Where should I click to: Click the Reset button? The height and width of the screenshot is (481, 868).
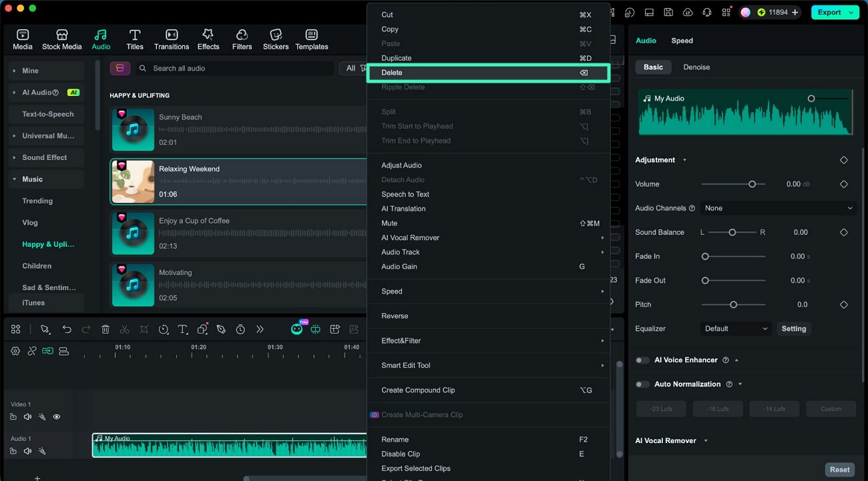coord(839,470)
